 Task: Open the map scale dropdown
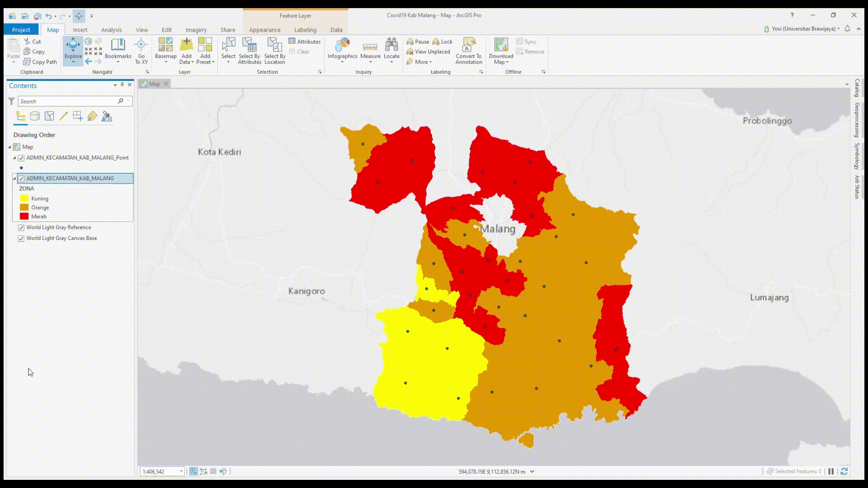point(181,471)
